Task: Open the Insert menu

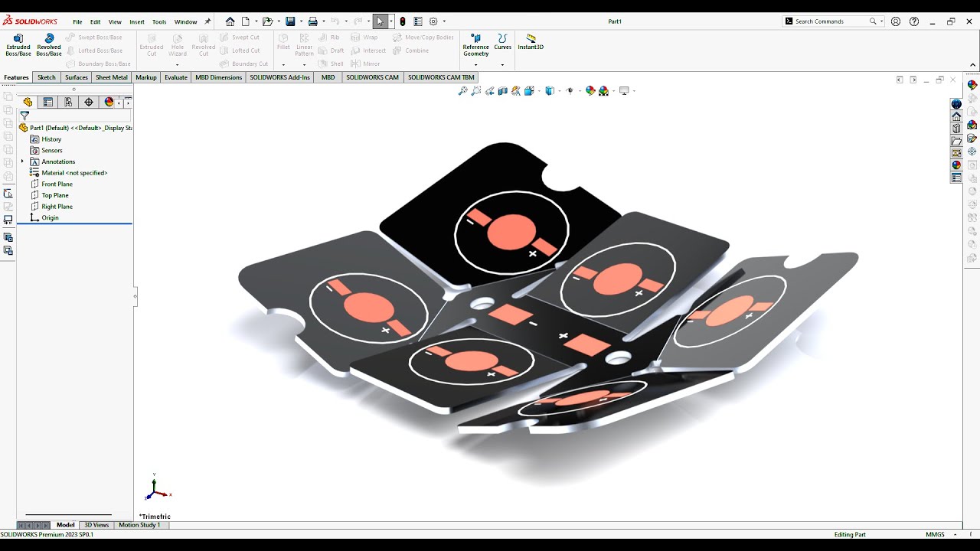Action: 137,21
